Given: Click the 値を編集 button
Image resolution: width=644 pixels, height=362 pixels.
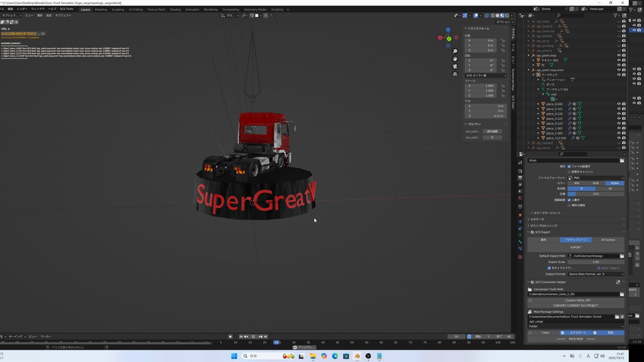Looking at the screenshot, I should tap(492, 131).
